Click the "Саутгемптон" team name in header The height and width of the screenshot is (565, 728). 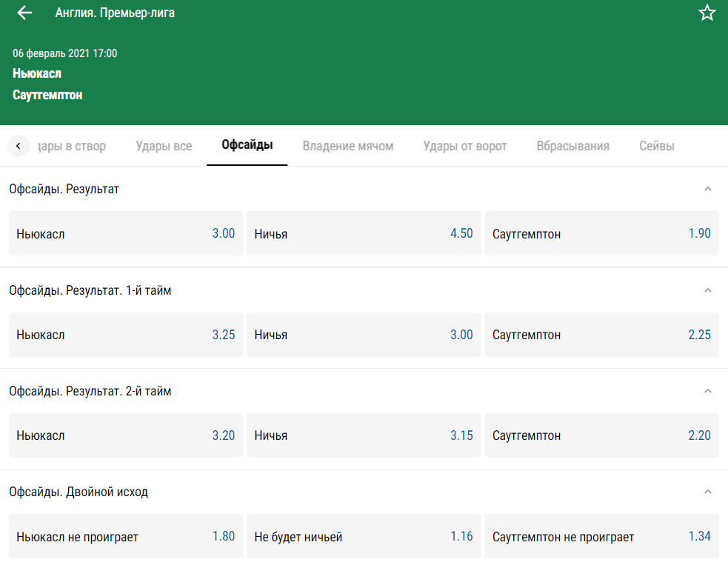pyautogui.click(x=47, y=95)
